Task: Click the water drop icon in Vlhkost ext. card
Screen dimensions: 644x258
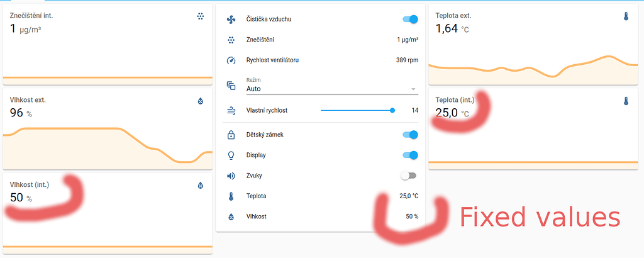Action: point(201,101)
